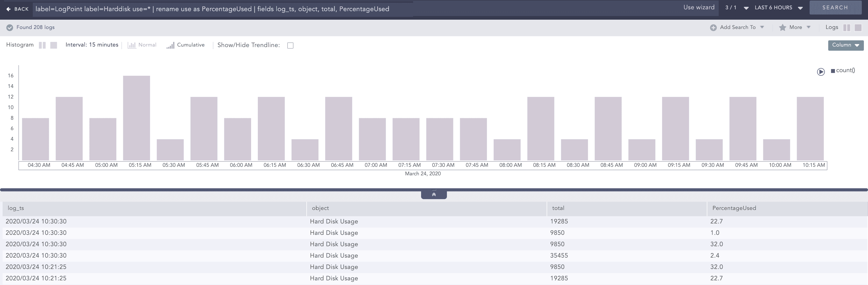Click the star icon next to More
This screenshot has height=285, width=868.
[782, 27]
